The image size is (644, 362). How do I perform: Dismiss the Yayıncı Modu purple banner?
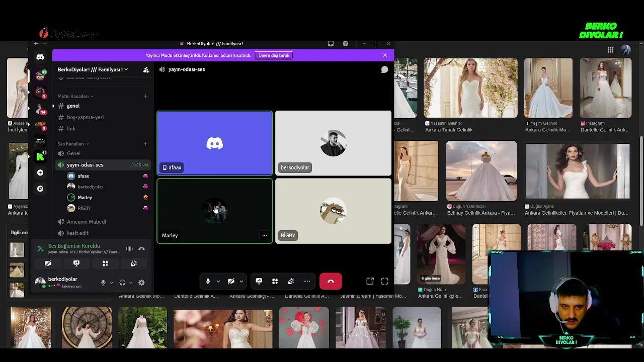coord(385,55)
